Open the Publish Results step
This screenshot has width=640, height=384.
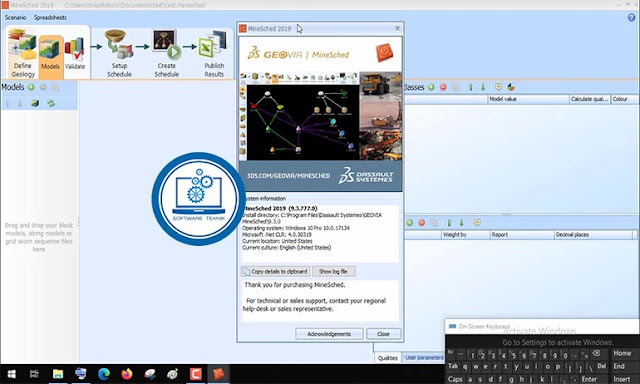(214, 53)
